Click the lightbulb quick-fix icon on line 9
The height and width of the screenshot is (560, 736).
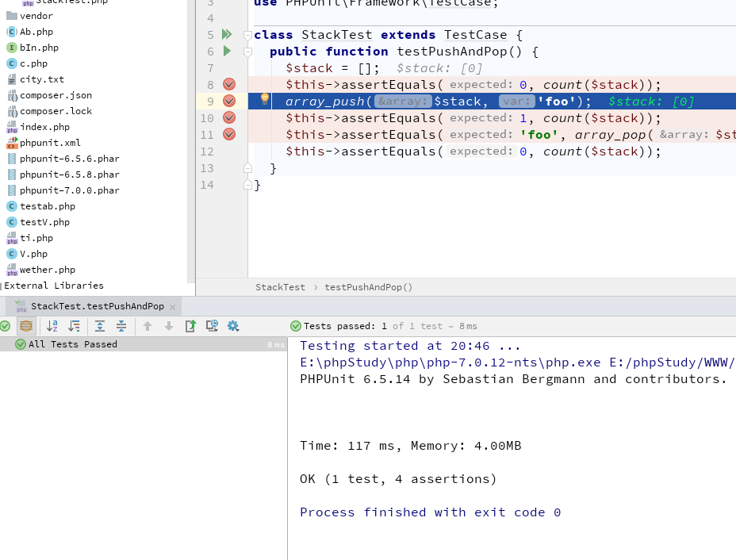265,99
